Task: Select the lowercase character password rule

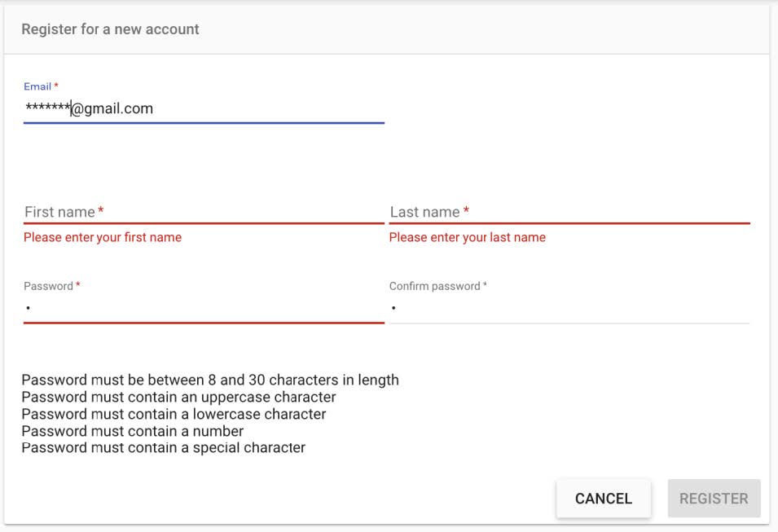Action: tap(174, 414)
